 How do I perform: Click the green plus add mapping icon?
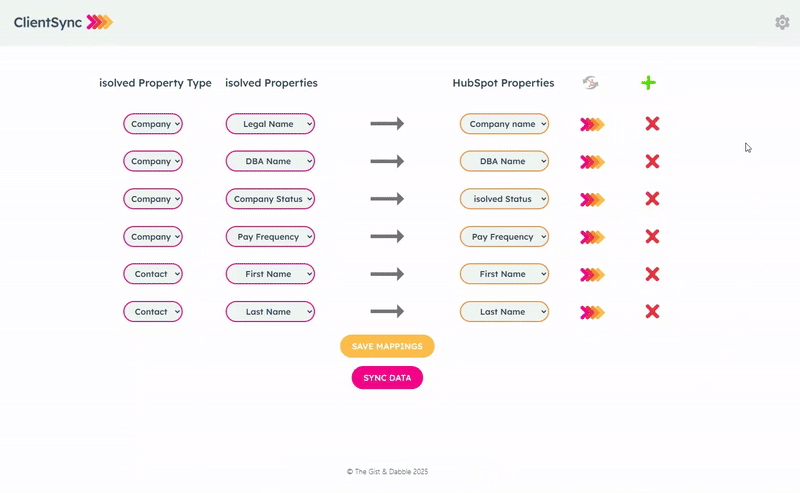pos(648,83)
